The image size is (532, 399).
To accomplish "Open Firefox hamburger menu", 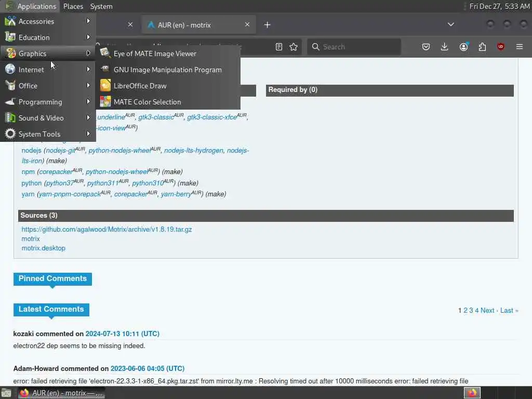I will coord(520,47).
